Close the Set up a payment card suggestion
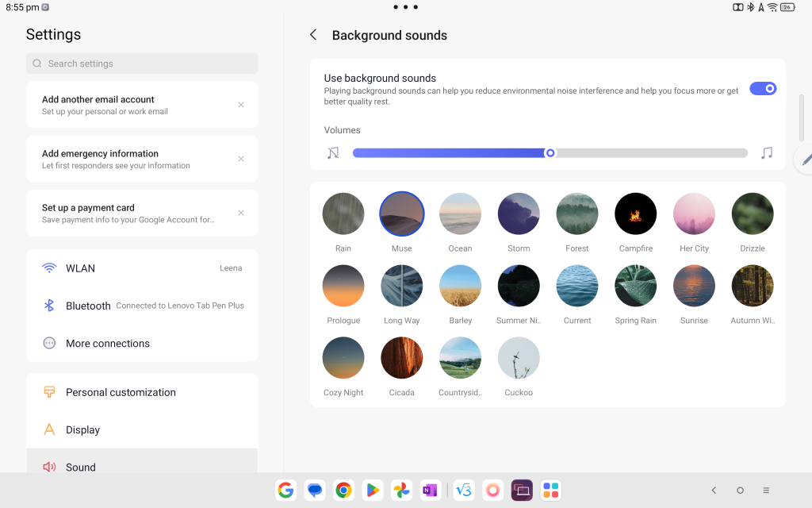Image resolution: width=812 pixels, height=508 pixels. [x=241, y=213]
